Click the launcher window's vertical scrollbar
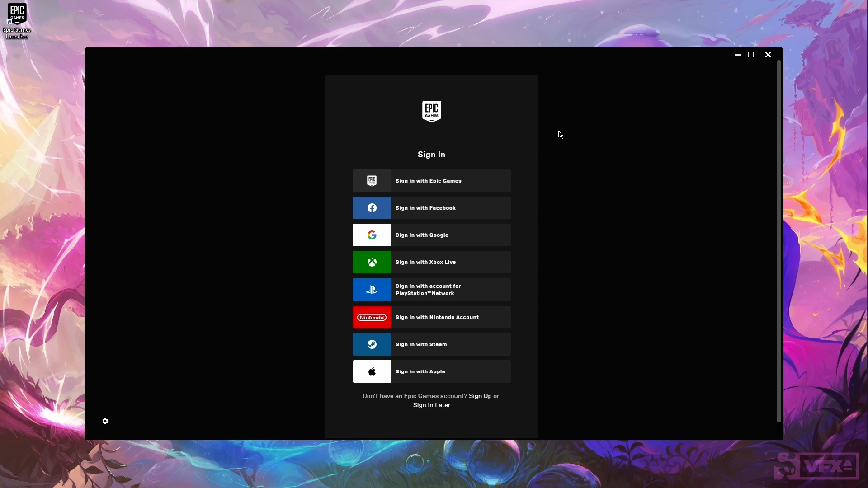Image resolution: width=868 pixels, height=488 pixels. click(778, 242)
